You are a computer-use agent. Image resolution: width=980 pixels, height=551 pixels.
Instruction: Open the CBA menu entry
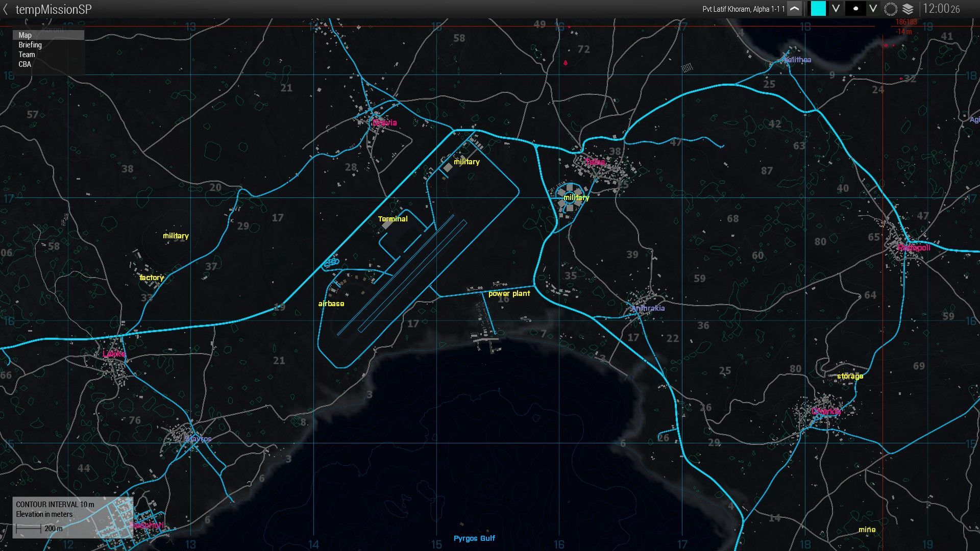[x=24, y=64]
